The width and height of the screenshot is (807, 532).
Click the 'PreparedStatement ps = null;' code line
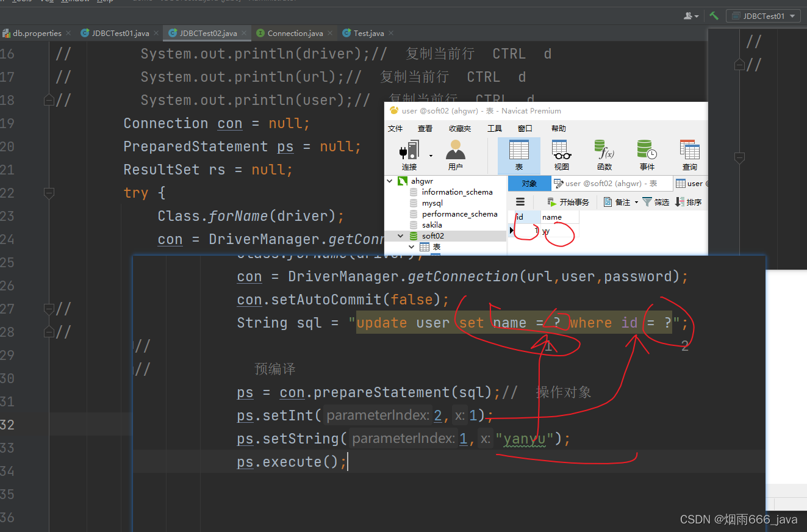242,146
